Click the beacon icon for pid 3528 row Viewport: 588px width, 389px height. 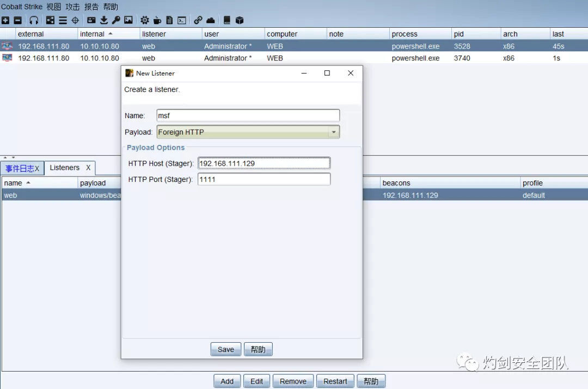[7, 46]
